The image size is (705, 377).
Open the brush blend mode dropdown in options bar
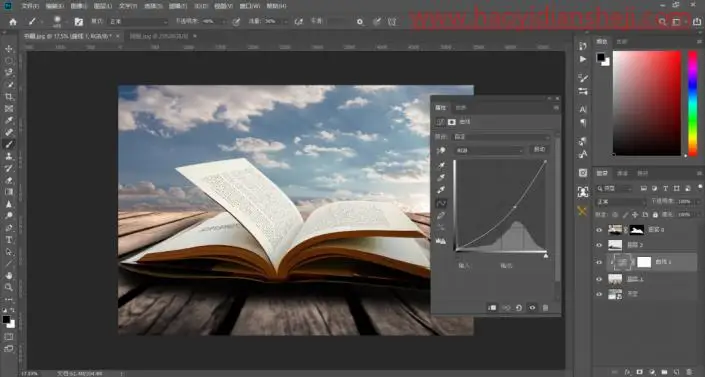(x=138, y=21)
